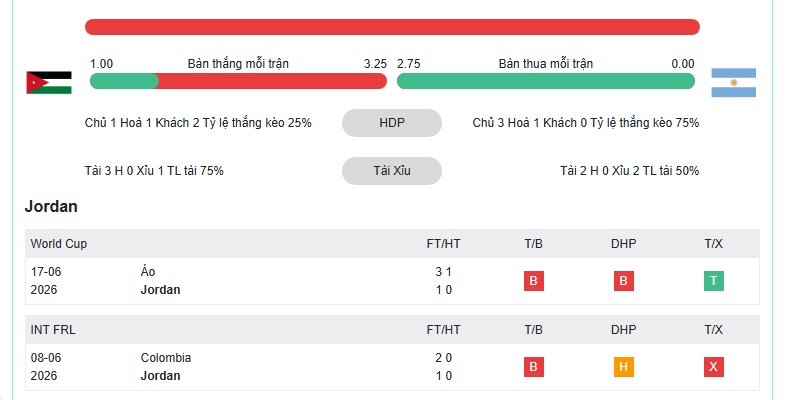The image size is (800, 400).
Task: Click the top full-width red bar
Action: click(392, 27)
